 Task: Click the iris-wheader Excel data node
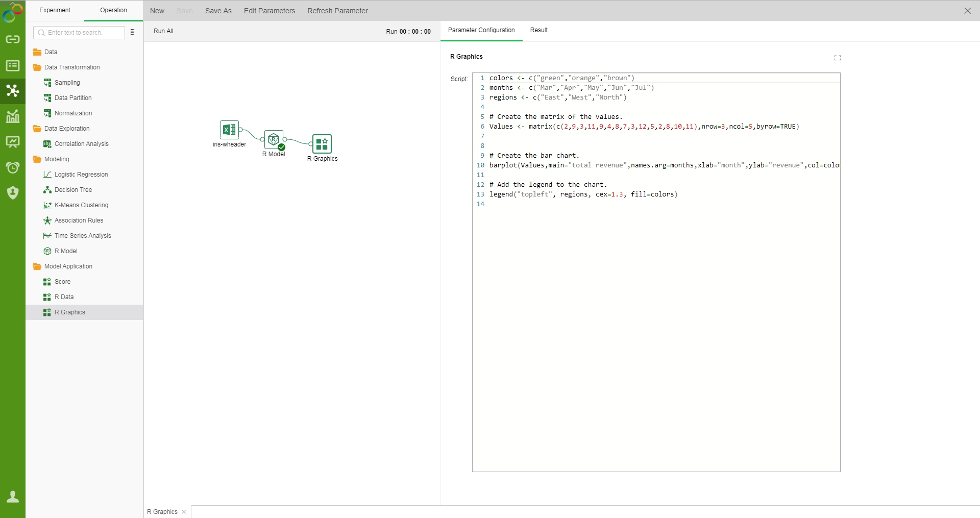point(229,130)
